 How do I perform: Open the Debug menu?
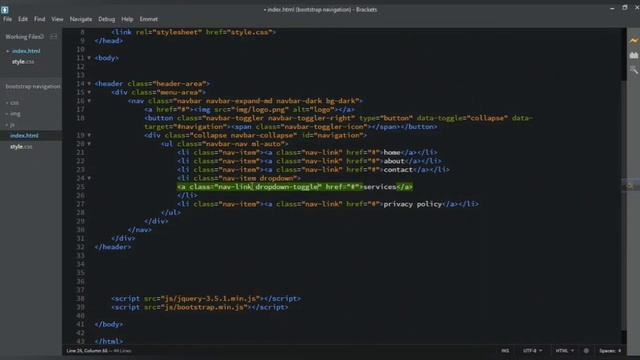107,19
